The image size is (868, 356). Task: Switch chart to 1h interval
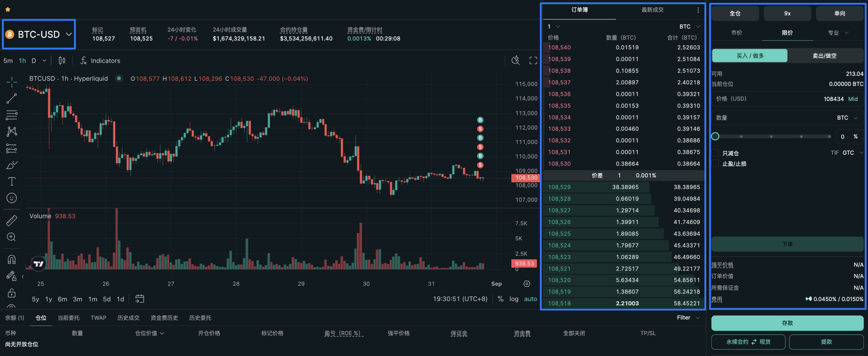[x=22, y=61]
